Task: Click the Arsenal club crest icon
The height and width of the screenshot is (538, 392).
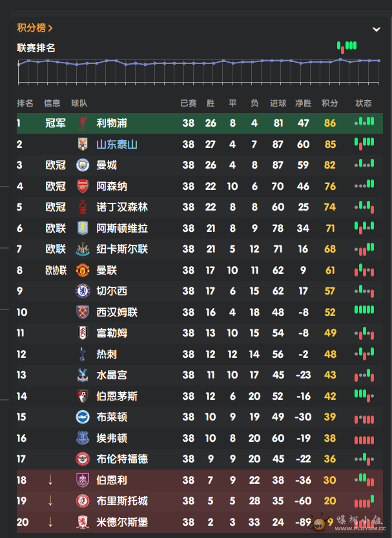Action: pos(83,187)
